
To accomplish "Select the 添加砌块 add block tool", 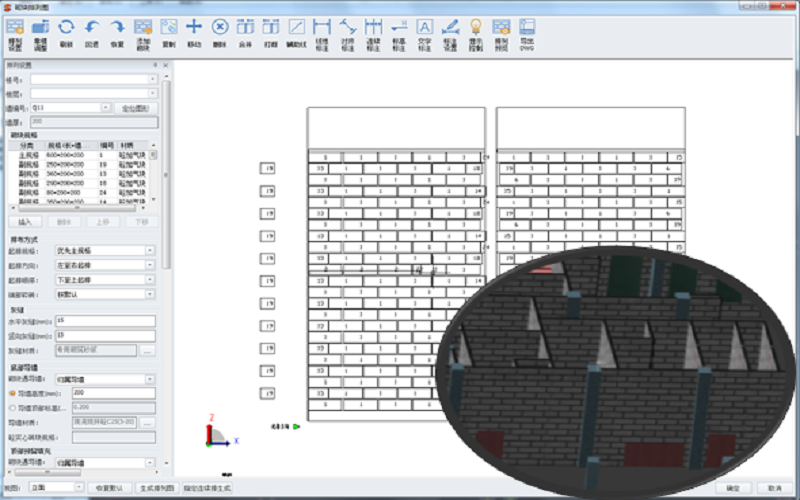I will click(x=143, y=35).
